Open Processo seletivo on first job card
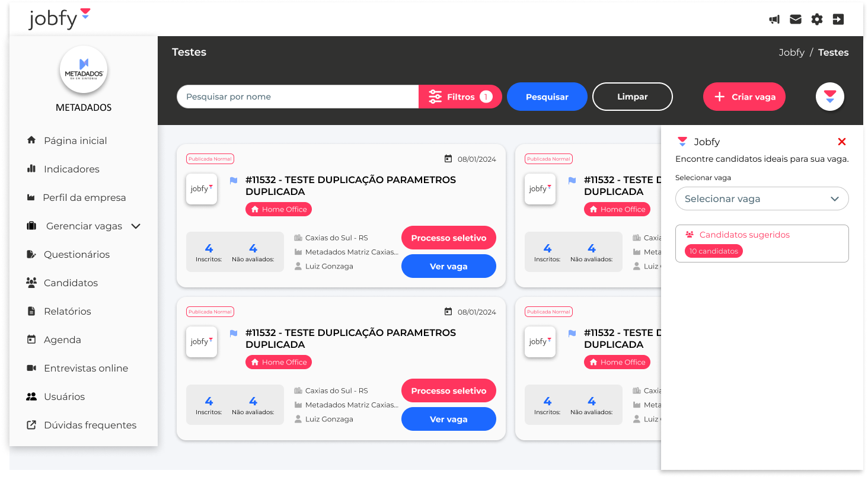The height and width of the screenshot is (477, 868). (448, 238)
